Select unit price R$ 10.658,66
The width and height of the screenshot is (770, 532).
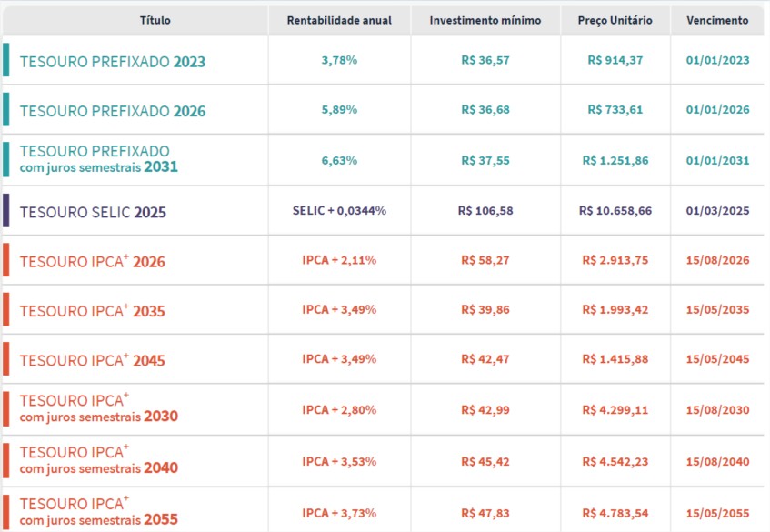pyautogui.click(x=615, y=210)
